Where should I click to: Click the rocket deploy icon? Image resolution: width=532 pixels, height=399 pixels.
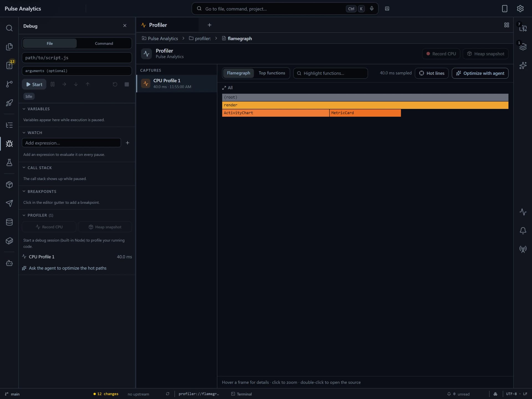point(9,103)
